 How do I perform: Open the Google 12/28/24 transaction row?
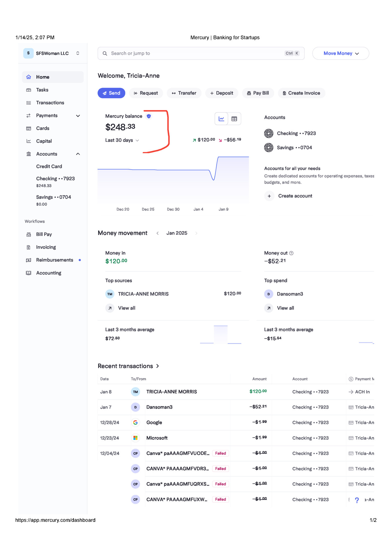236,423
